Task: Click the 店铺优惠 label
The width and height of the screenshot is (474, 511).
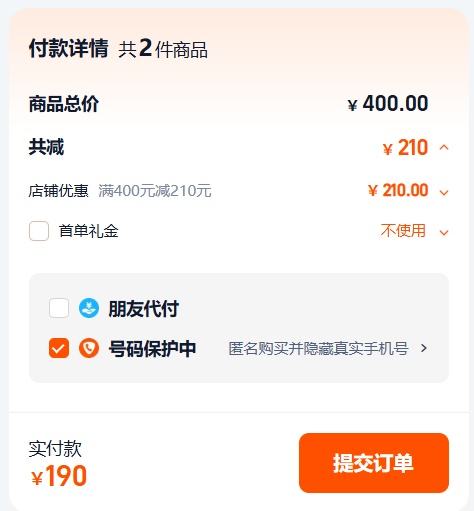Action: [x=58, y=191]
